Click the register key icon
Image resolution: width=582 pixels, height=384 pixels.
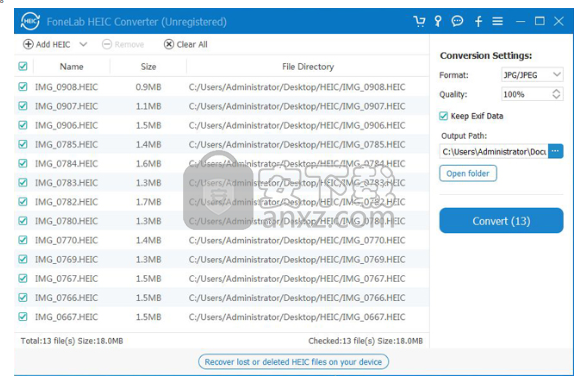[438, 22]
